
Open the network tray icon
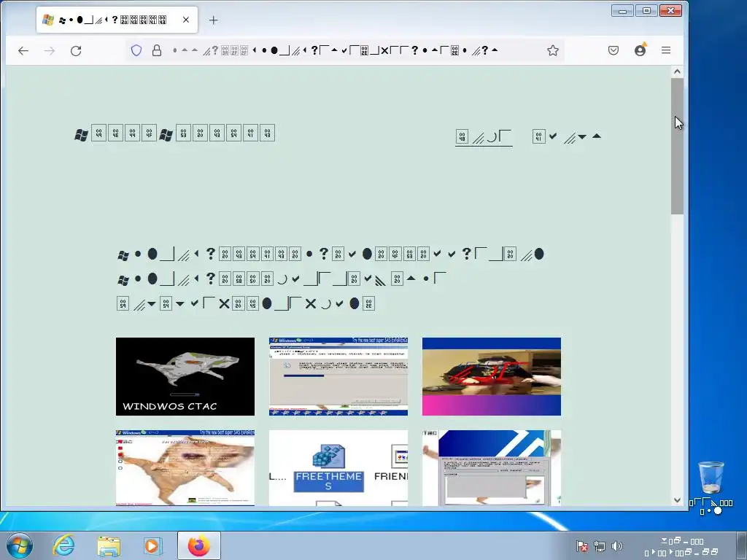coord(600,546)
